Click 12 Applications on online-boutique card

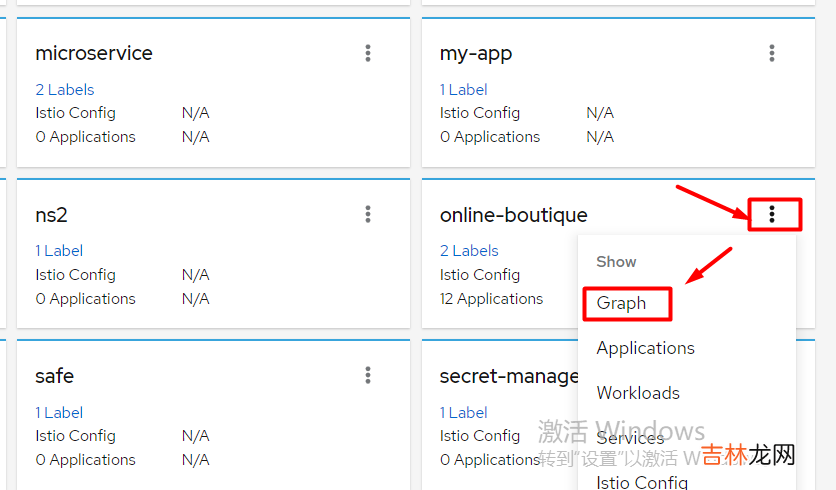click(491, 299)
